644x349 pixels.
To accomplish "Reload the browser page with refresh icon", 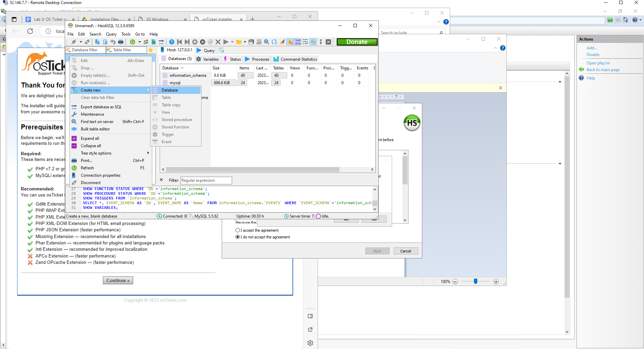I will click(x=30, y=31).
